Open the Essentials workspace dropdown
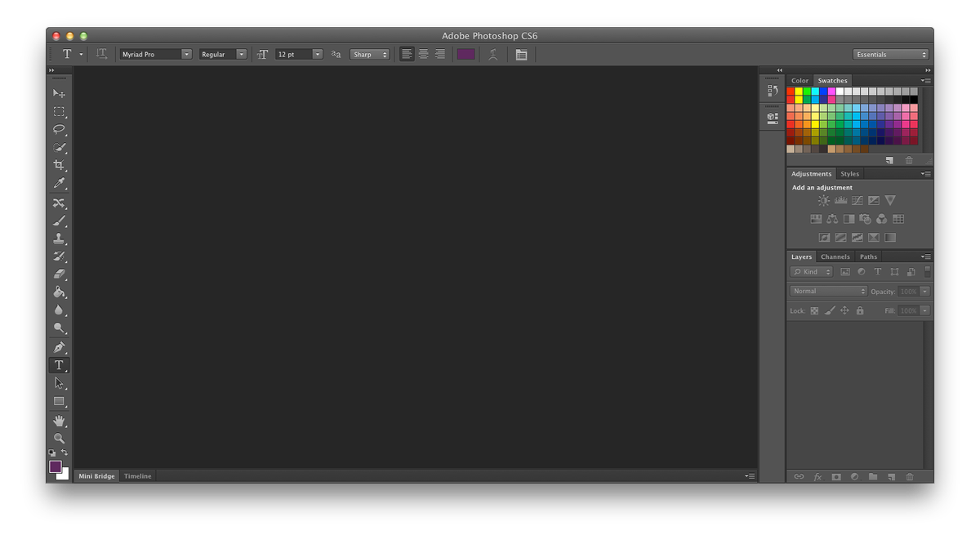980x544 pixels. [891, 55]
